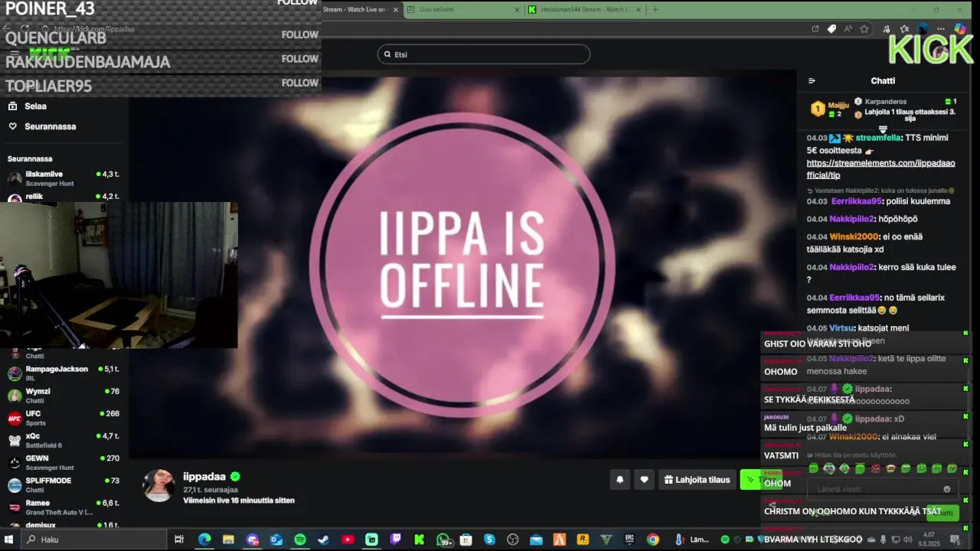980x551 pixels.
Task: Click Lahjoita tilaus gift button
Action: pyautogui.click(x=697, y=480)
